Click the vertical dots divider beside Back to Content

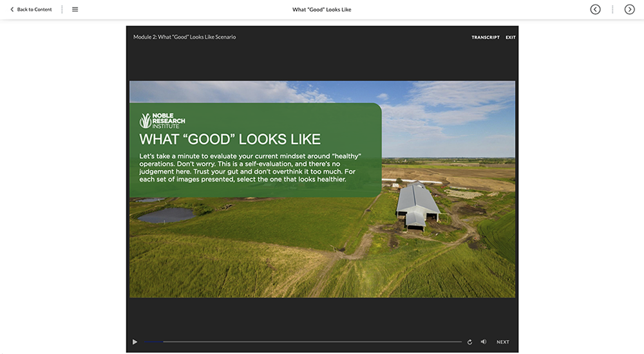62,10
